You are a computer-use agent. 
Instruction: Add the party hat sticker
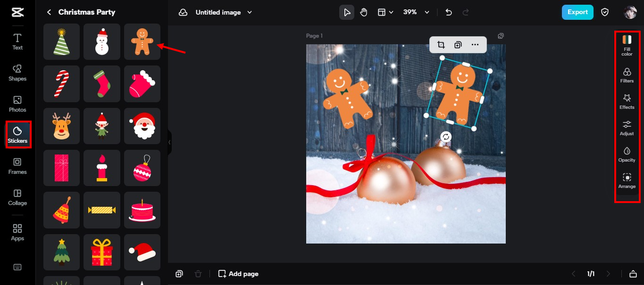pos(62,42)
